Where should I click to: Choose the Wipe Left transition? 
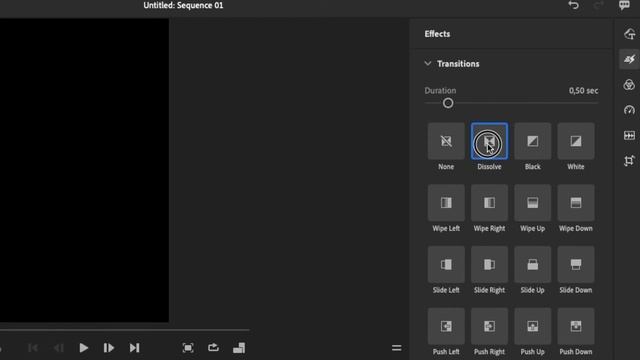446,203
